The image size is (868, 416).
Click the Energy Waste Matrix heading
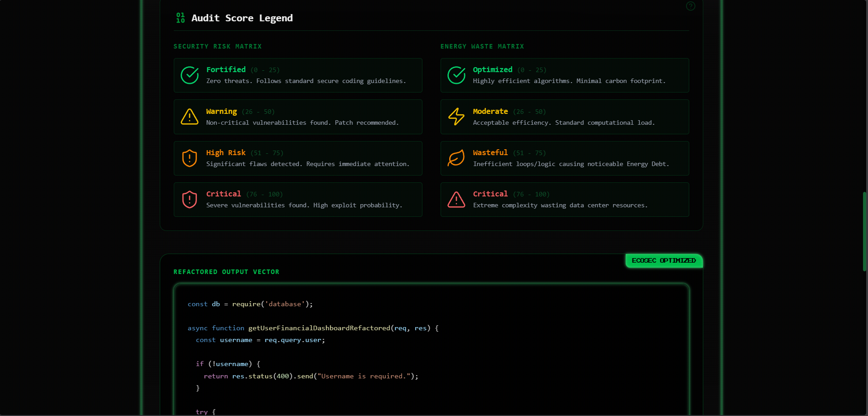point(482,46)
